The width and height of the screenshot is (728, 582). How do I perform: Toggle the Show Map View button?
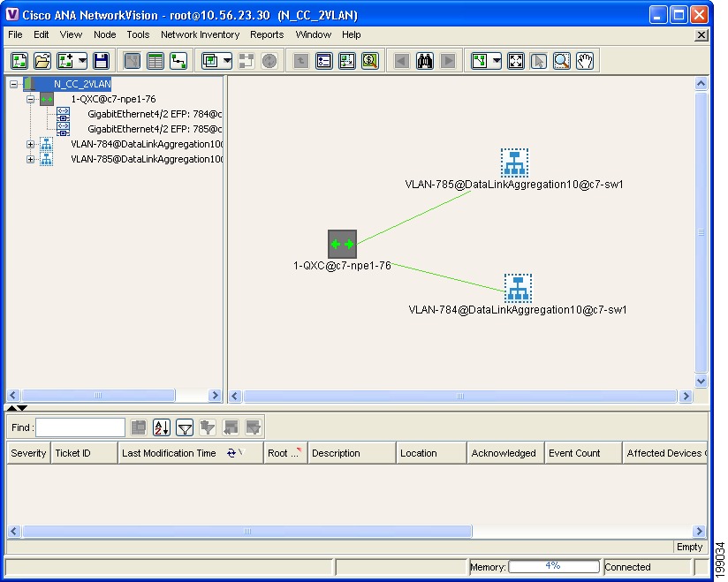[133, 61]
